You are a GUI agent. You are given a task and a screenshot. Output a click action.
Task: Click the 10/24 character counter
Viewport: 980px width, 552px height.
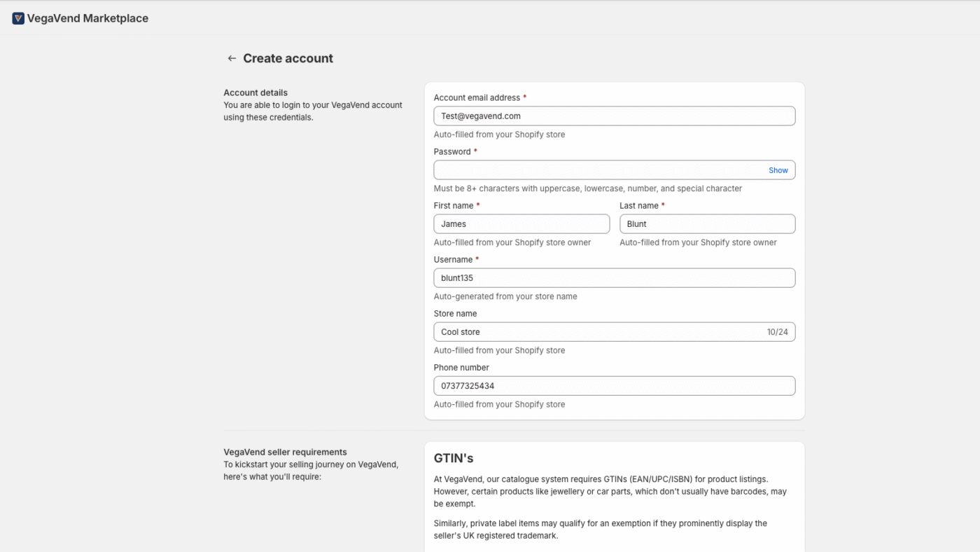[777, 332]
